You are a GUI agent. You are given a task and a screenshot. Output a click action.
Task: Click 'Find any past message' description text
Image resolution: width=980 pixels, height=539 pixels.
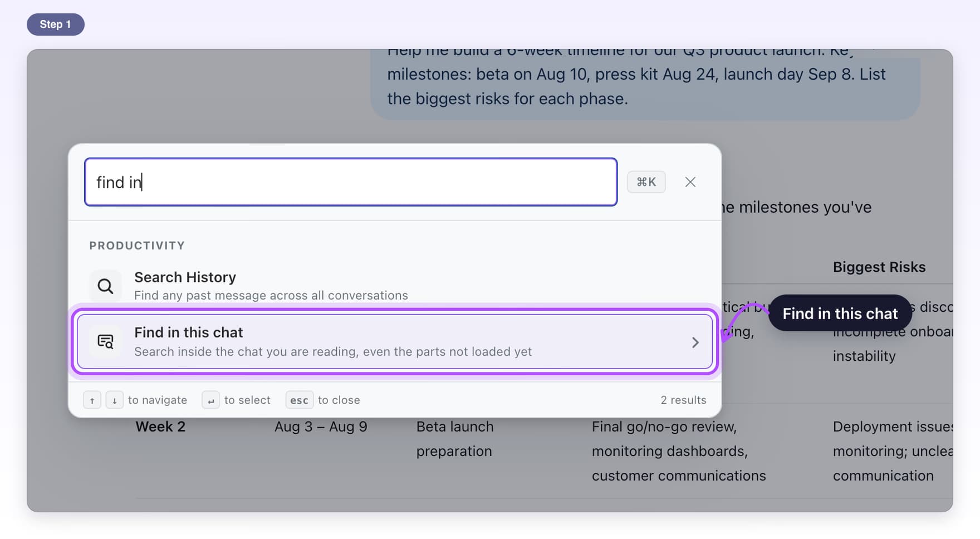point(271,295)
